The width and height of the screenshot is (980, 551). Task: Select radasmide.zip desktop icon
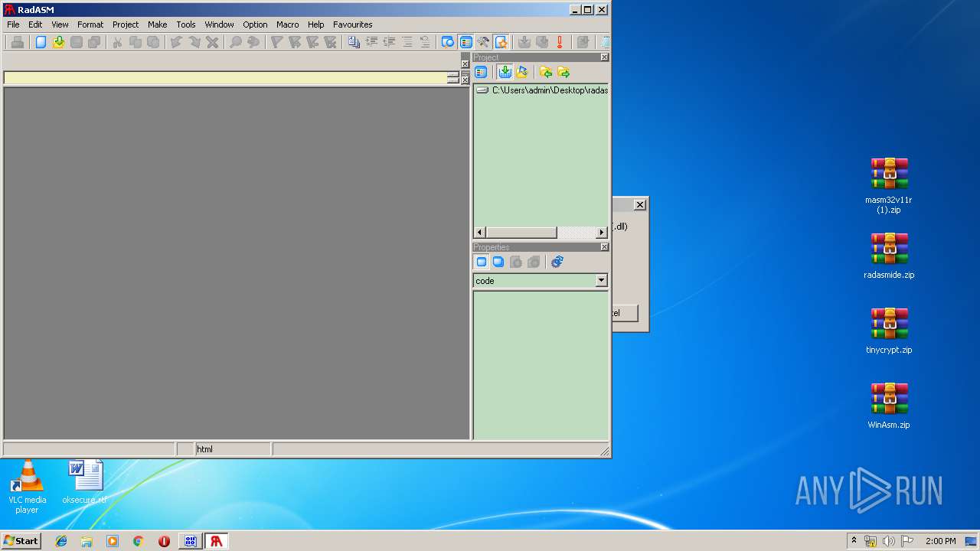click(889, 256)
